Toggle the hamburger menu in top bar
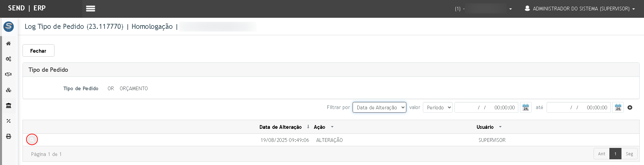 pyautogui.click(x=90, y=9)
